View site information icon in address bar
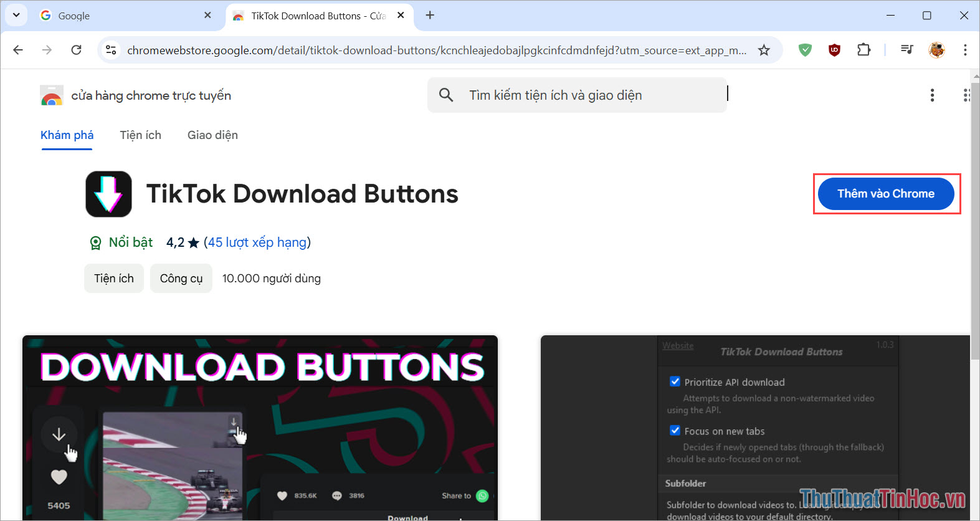This screenshot has height=521, width=980. 112,50
